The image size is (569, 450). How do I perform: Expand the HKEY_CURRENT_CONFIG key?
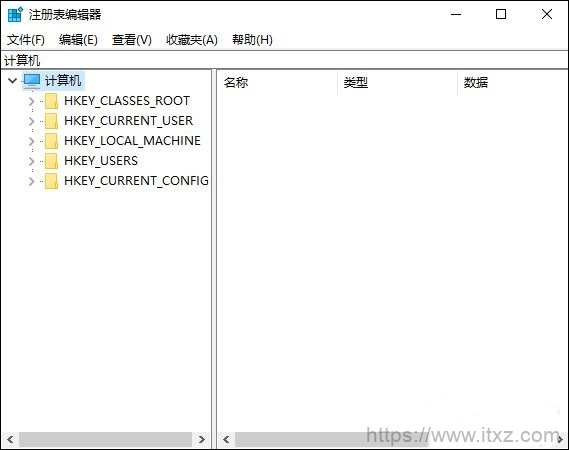(x=32, y=181)
